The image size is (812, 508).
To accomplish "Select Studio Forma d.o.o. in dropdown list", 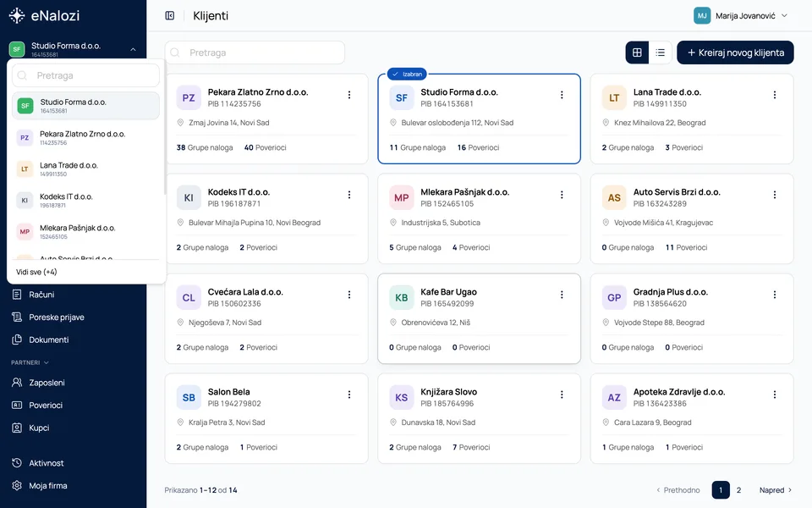I will click(x=85, y=106).
